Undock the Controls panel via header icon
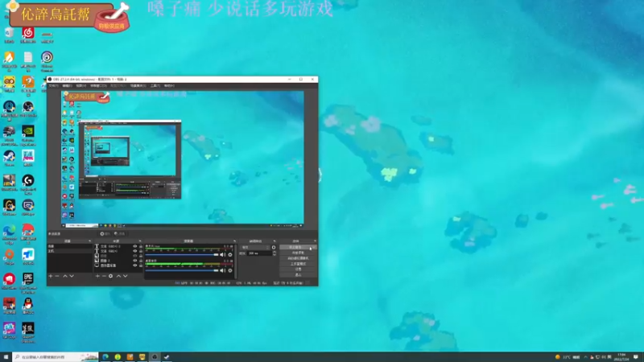Screen dimensions: 644x362 tap(315, 241)
